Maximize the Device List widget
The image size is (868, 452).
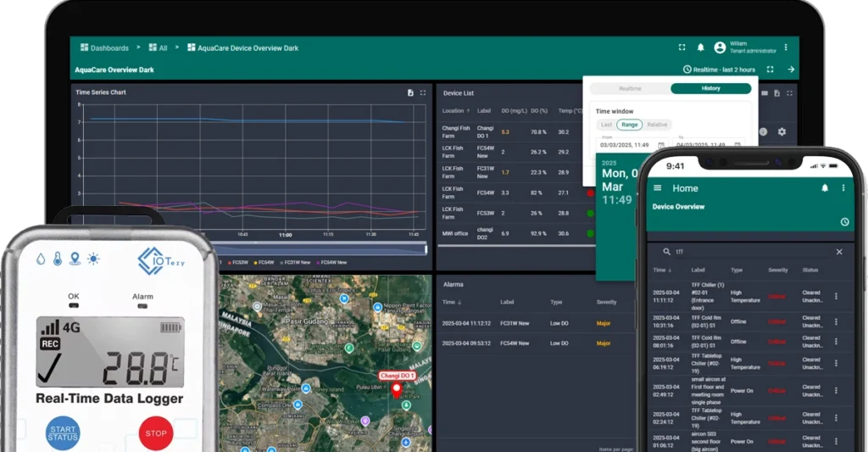pyautogui.click(x=789, y=93)
